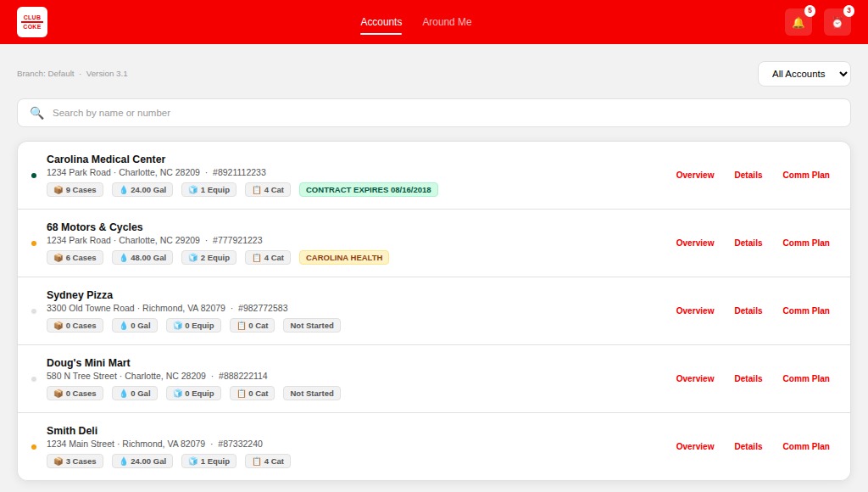This screenshot has width=868, height=492.
Task: Open Overview for Doug's Mini Mart
Action: pyautogui.click(x=695, y=378)
